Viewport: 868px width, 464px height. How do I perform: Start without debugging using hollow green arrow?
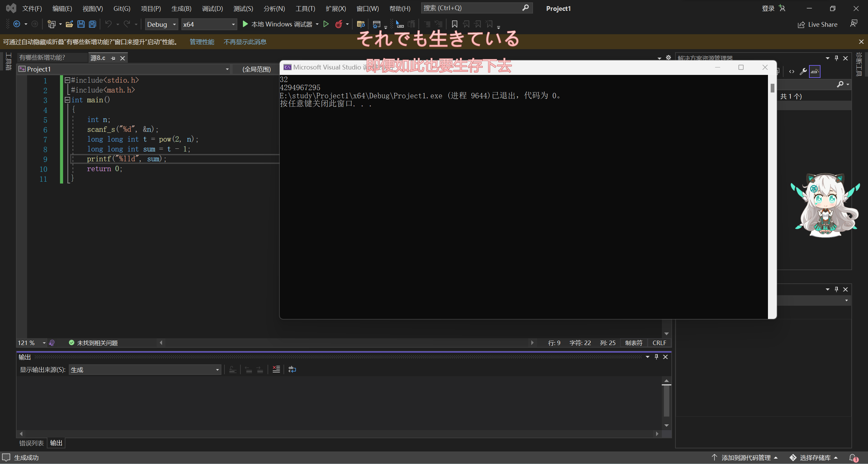click(x=326, y=24)
